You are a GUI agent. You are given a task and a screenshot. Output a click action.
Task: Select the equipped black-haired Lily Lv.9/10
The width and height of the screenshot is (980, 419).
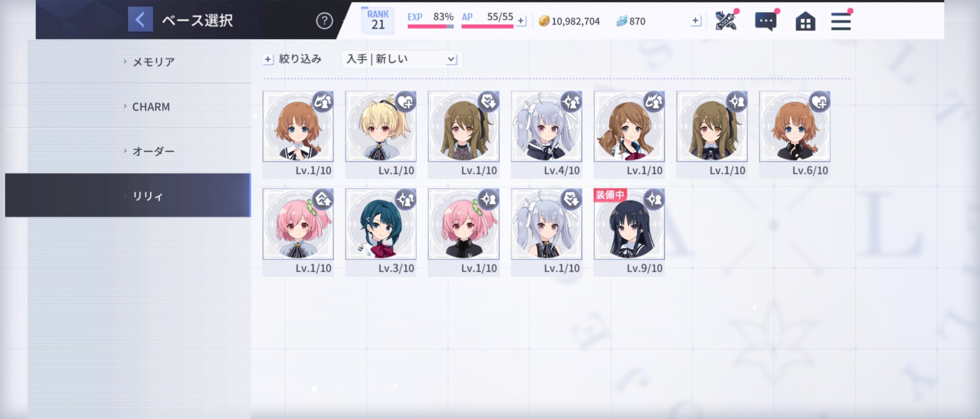[x=629, y=232]
